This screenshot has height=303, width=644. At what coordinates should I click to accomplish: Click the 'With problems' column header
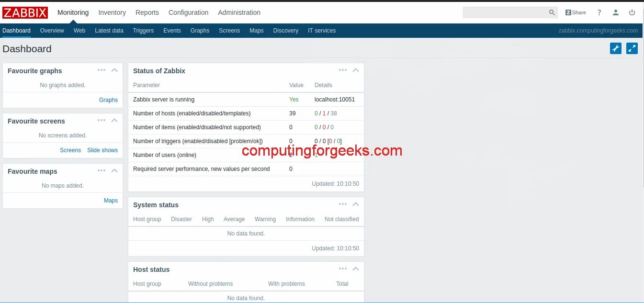click(x=286, y=284)
